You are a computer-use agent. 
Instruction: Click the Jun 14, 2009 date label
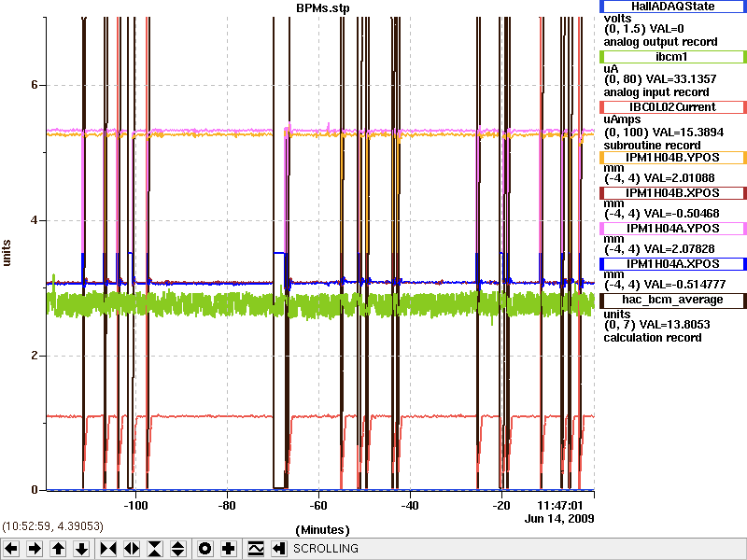point(559,519)
